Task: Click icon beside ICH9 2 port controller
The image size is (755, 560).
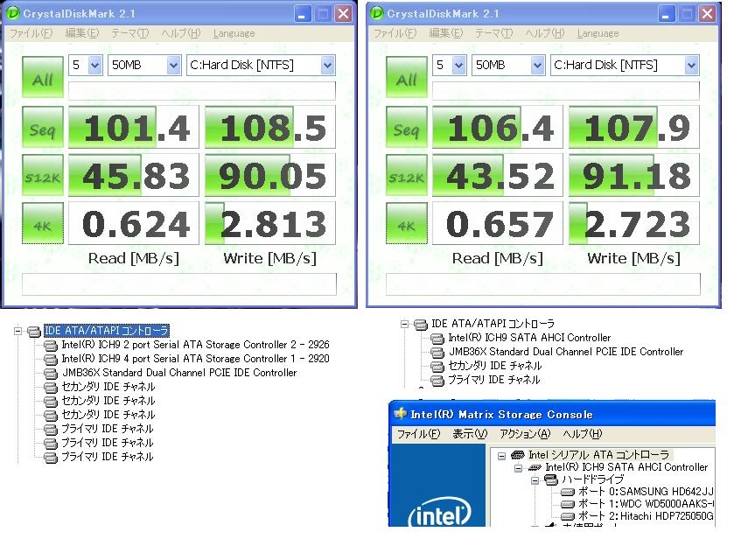Action: [51, 346]
